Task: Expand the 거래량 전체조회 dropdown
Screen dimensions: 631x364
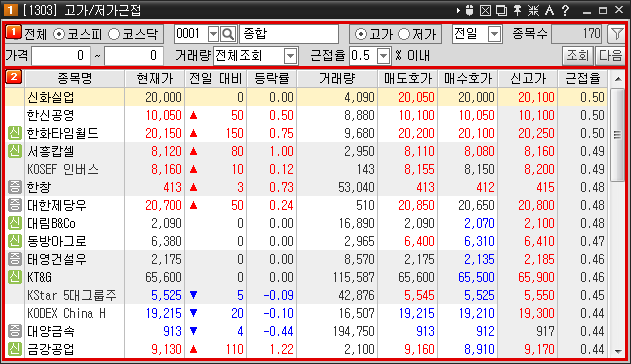Action: (x=290, y=56)
